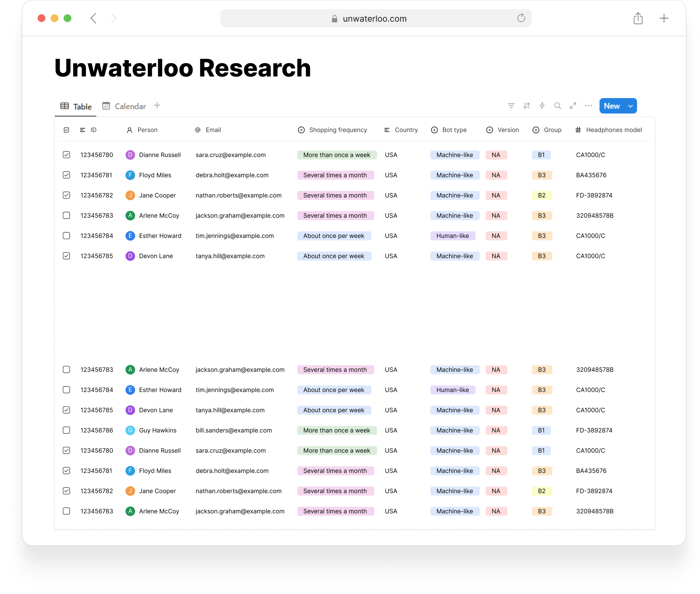
Task: Click the search icon above the table
Action: click(557, 106)
